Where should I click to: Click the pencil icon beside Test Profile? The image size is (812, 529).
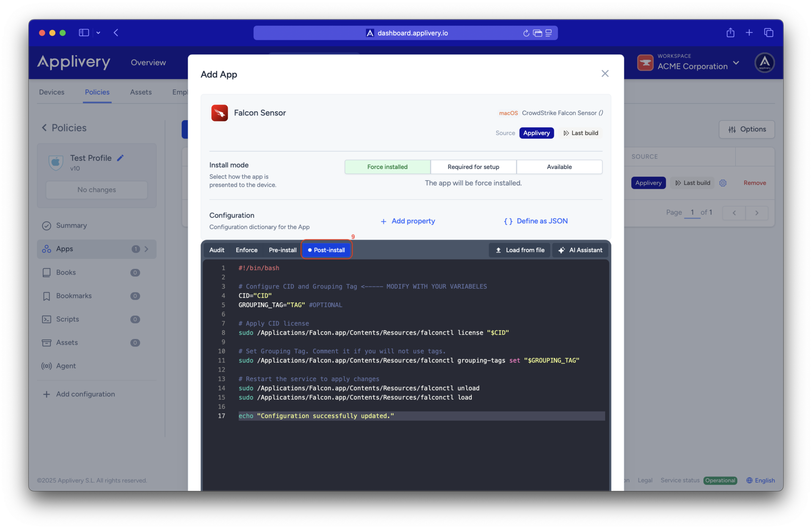tap(121, 158)
